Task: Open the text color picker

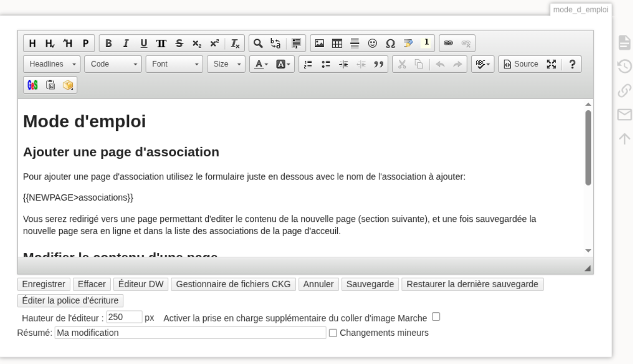Action: point(261,65)
